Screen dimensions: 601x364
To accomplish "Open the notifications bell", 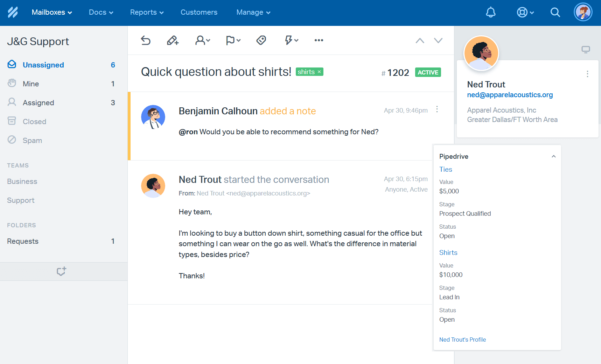I will [x=490, y=13].
